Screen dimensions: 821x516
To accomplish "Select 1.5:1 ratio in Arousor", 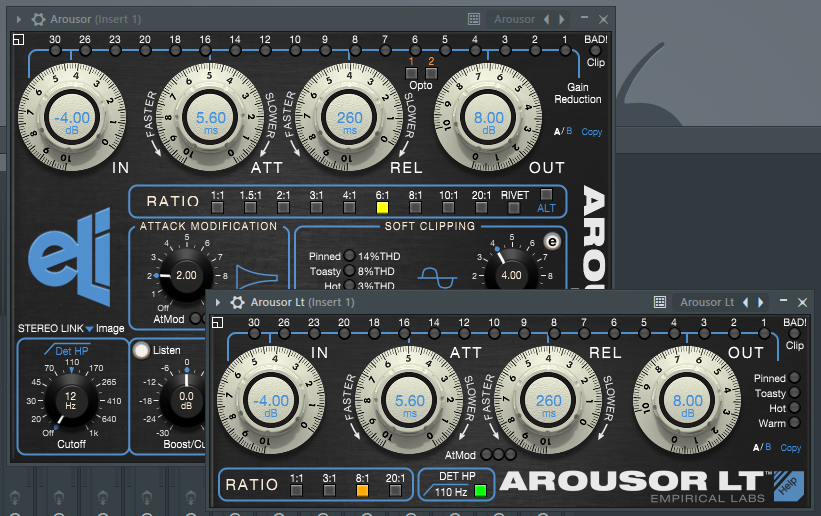I will [250, 207].
